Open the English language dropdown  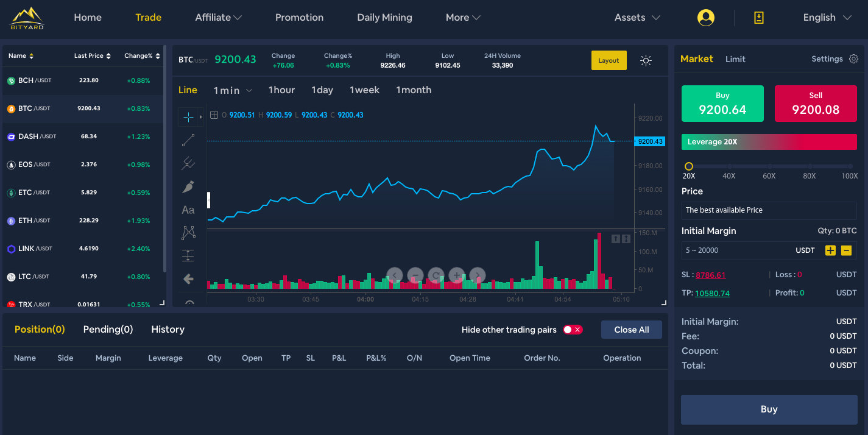coord(827,18)
